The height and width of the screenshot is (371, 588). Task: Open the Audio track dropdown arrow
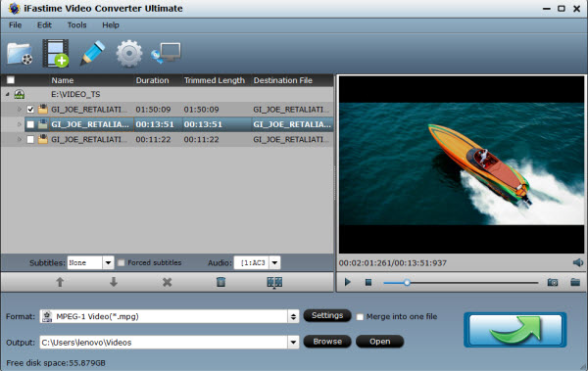click(274, 262)
